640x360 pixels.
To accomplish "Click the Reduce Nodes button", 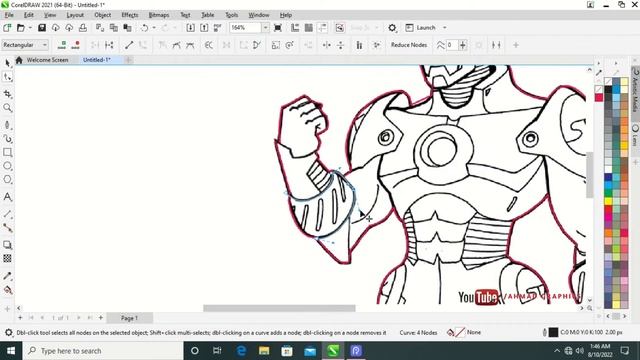I will point(409,45).
